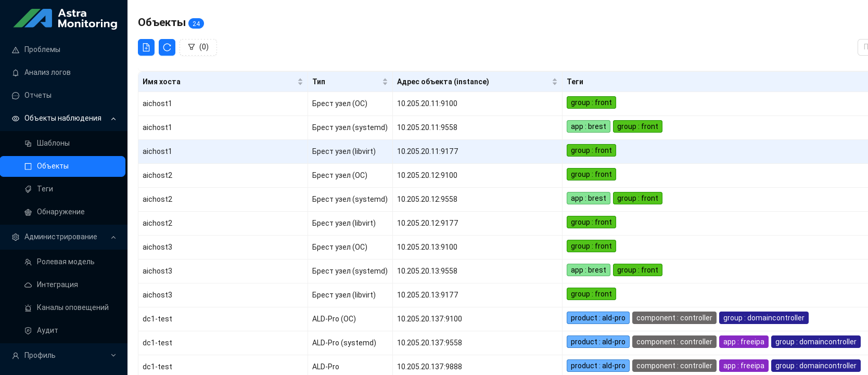Click the blue refresh icon button
Screen dimensions: 868x375
[x=167, y=47]
